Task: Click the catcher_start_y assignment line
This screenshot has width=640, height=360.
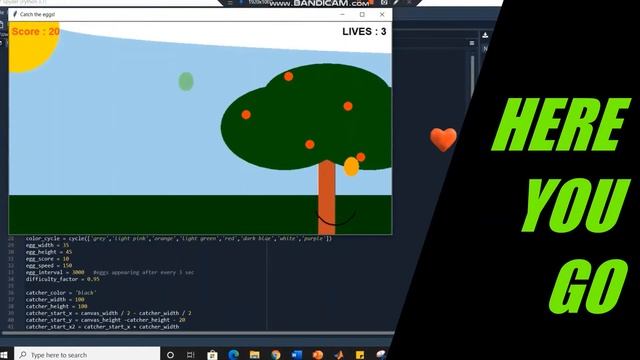Action: 106,320
